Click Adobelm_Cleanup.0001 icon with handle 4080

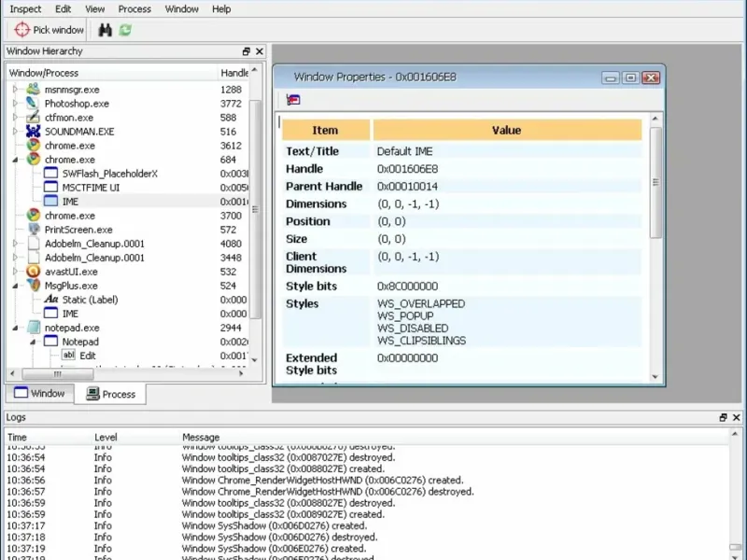34,244
